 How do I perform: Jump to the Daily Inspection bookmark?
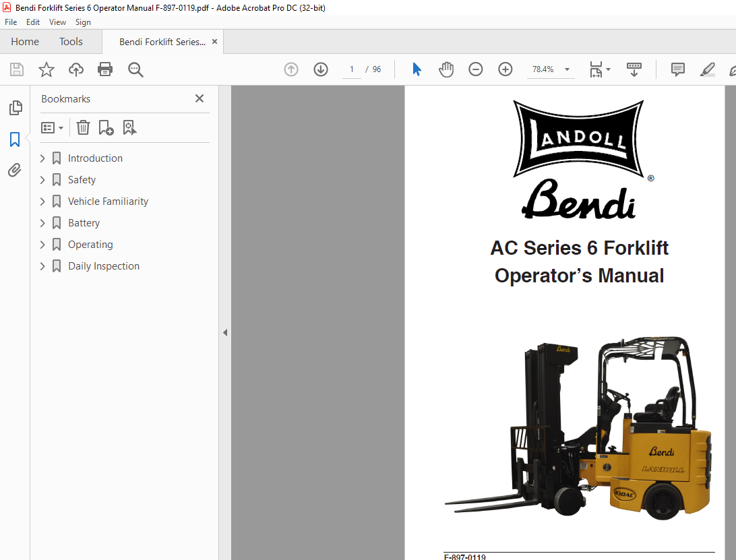coord(104,266)
